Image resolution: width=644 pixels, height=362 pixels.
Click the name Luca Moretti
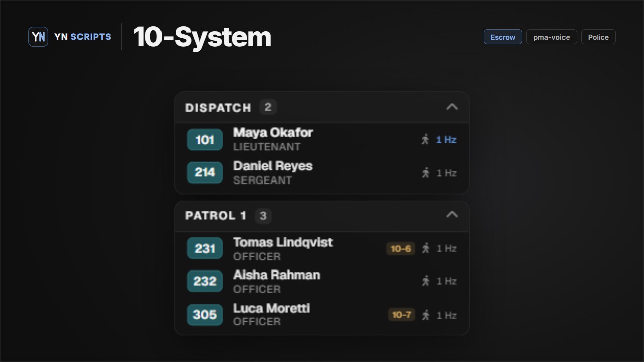click(272, 308)
